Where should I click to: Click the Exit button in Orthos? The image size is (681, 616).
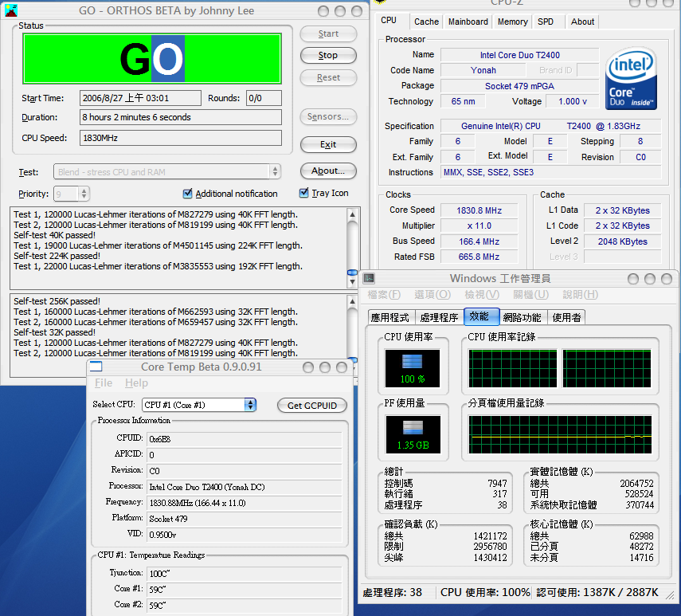328,145
